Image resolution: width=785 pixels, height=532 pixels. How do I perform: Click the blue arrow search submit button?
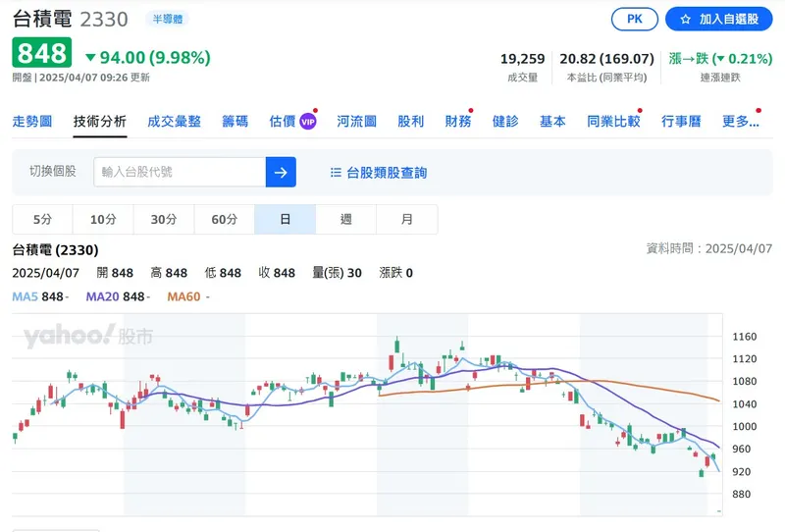coord(280,172)
